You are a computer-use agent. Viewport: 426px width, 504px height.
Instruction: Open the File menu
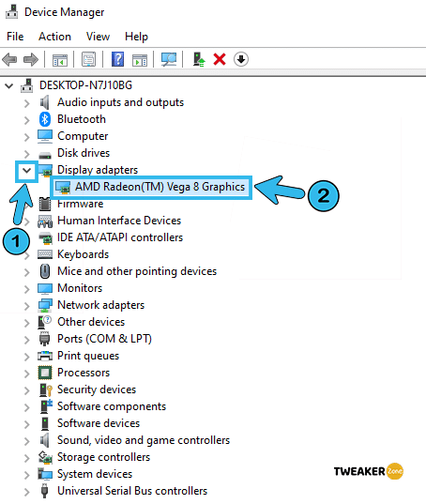(15, 37)
